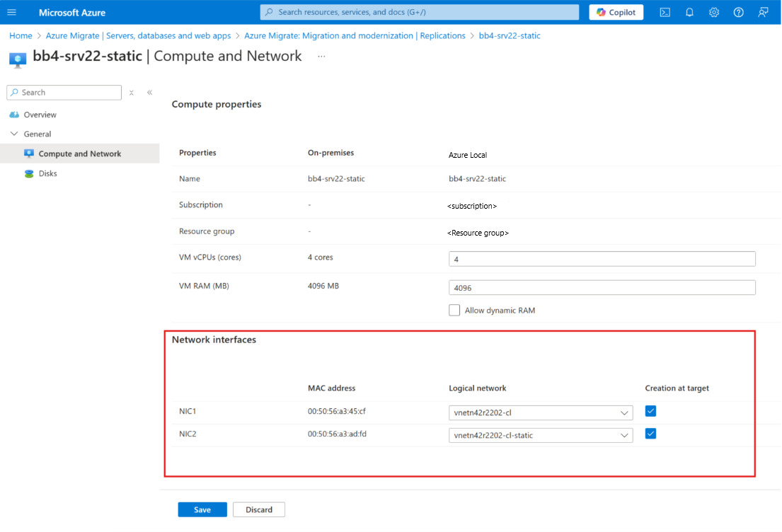782x532 pixels.
Task: Click the Azure Local column header
Action: click(x=467, y=155)
